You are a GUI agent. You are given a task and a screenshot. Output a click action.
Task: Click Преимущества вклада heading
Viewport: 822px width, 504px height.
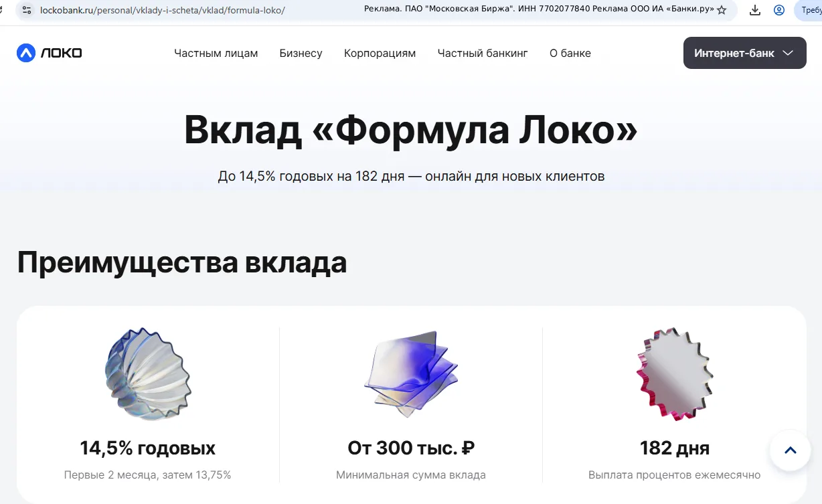[x=181, y=262]
